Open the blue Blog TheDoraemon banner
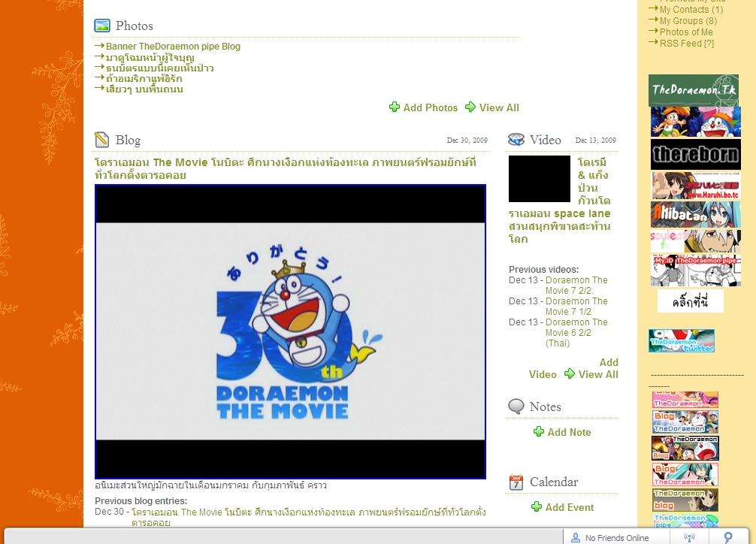The height and width of the screenshot is (544, 756). click(x=685, y=422)
